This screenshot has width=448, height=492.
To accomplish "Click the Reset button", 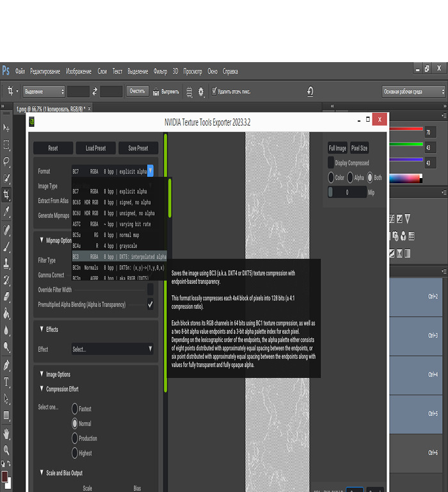I will [x=53, y=148].
